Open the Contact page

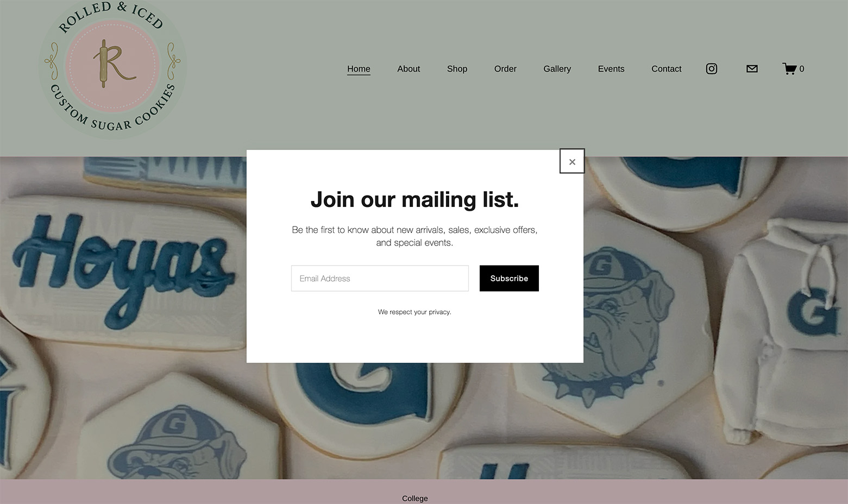point(666,69)
